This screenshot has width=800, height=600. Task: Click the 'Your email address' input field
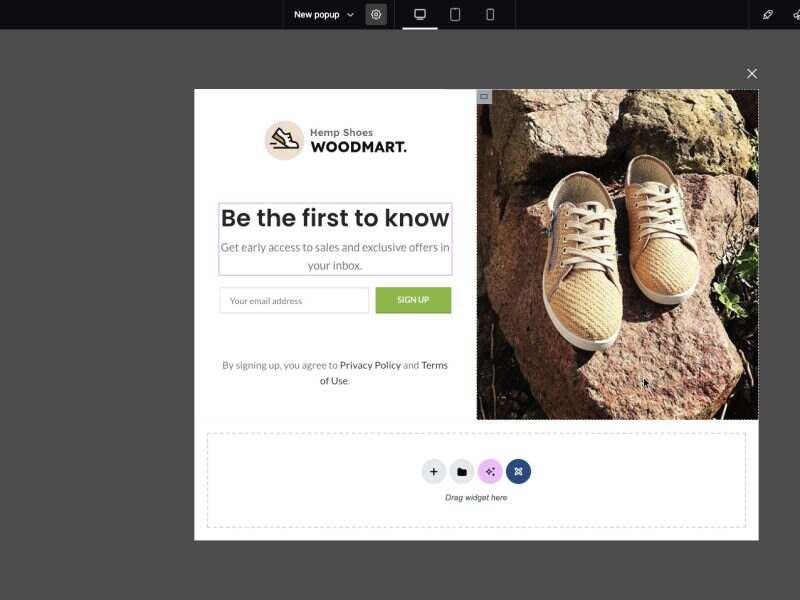(x=294, y=301)
